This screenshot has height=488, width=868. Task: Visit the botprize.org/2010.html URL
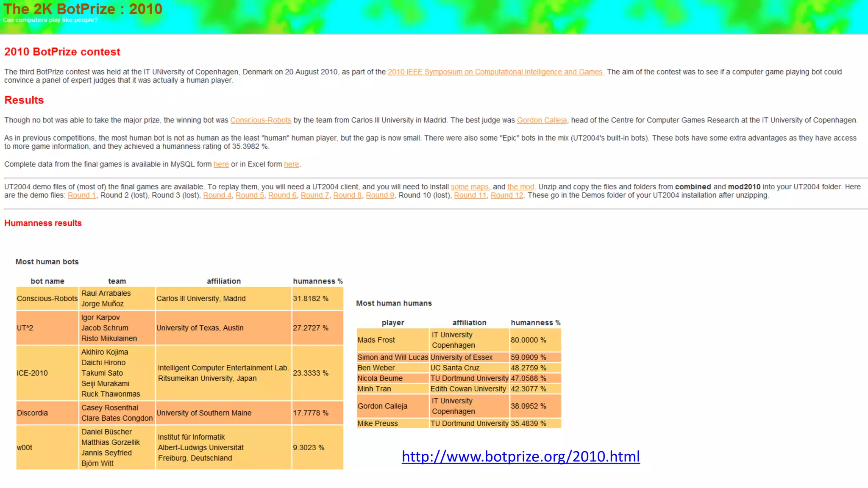click(521, 456)
